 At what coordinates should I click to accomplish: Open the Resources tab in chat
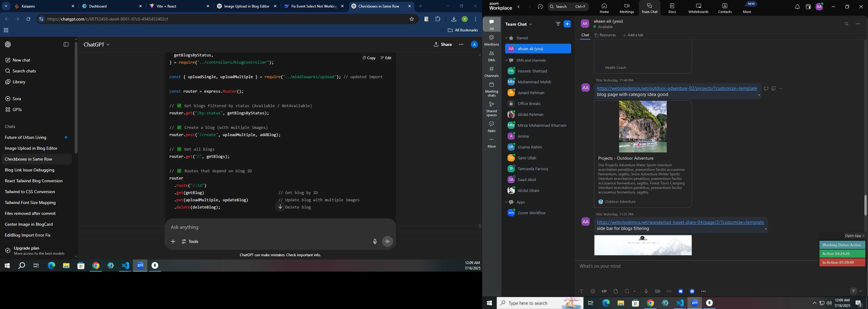click(x=605, y=35)
